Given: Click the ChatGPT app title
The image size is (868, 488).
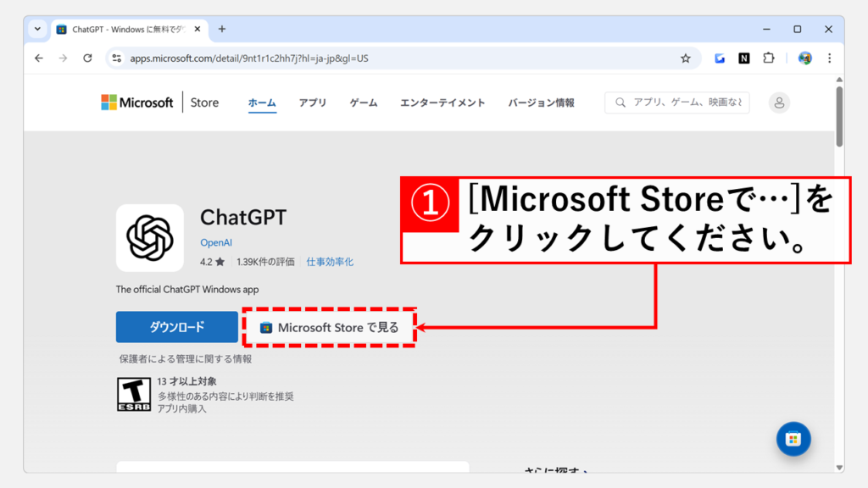Looking at the screenshot, I should (x=243, y=218).
